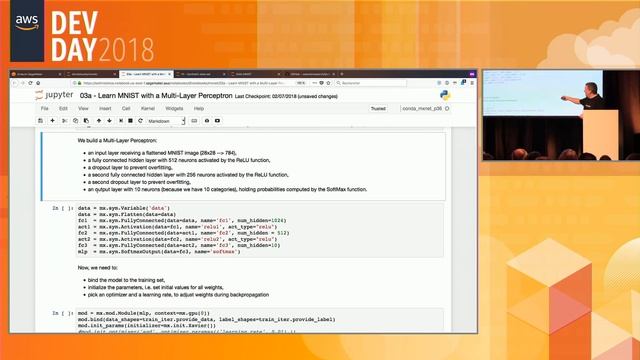Insert a cell below with plus icon

[x=52, y=121]
